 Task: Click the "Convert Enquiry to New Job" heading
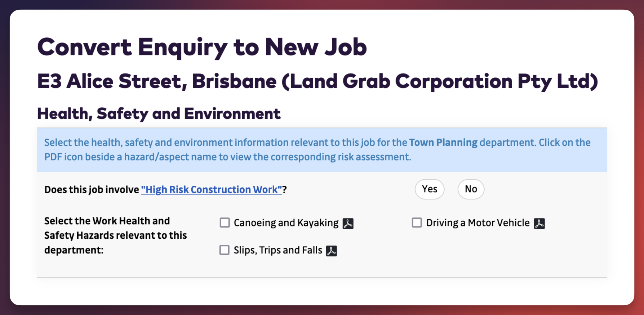tap(202, 47)
